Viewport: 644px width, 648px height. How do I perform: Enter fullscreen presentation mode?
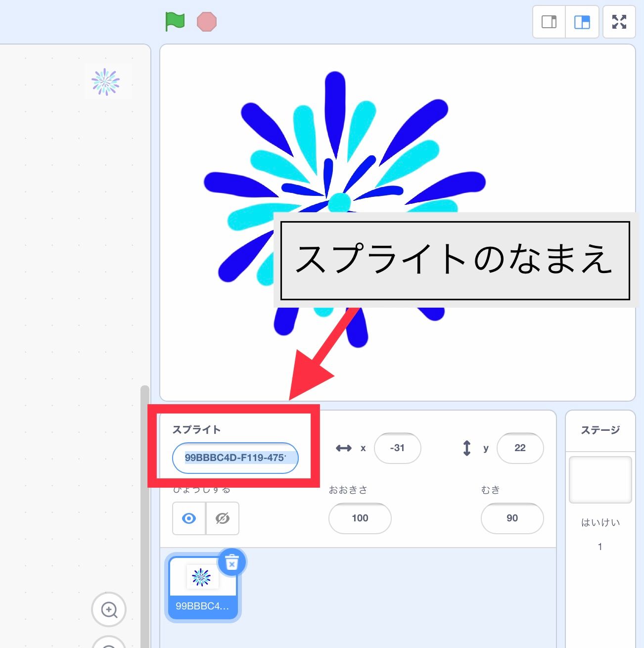619,22
